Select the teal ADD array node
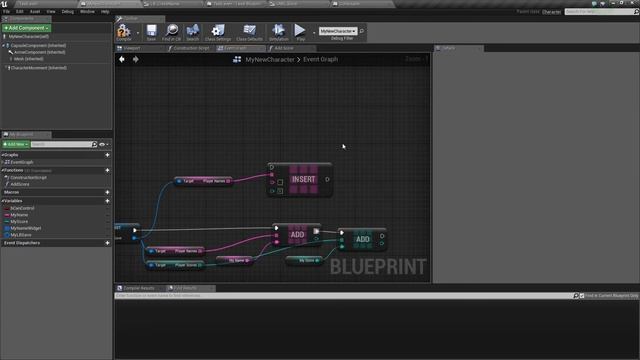This screenshot has width=640, height=360. tap(362, 239)
